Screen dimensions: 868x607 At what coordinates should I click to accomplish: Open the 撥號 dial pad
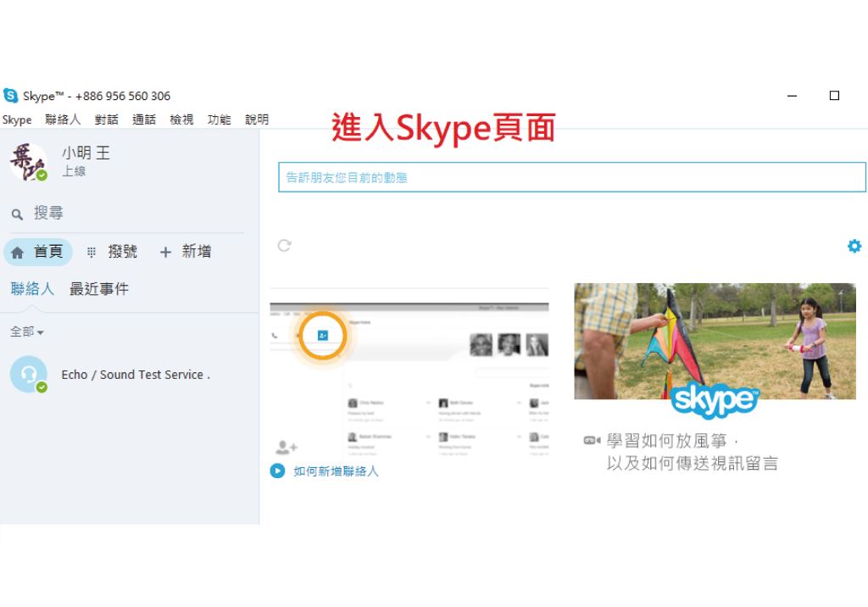pyautogui.click(x=113, y=252)
